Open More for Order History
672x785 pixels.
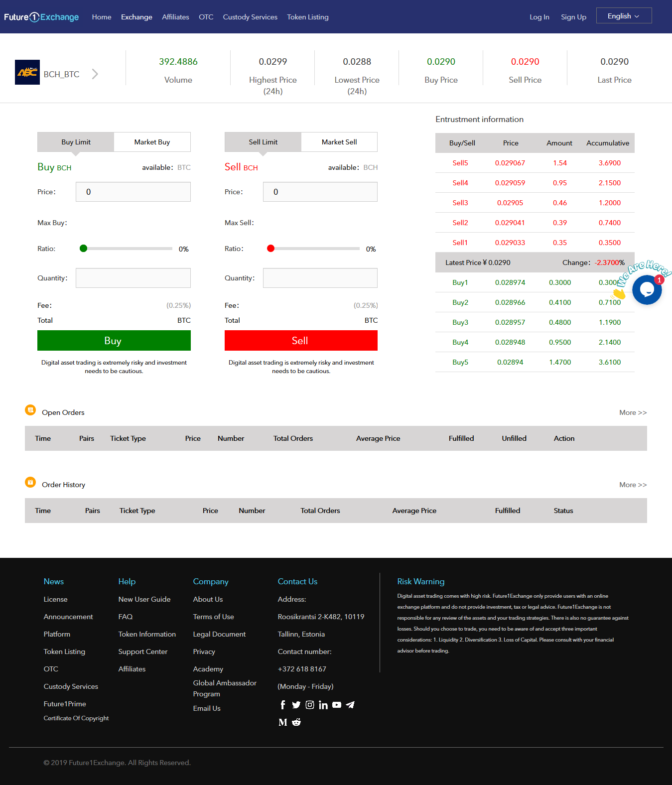point(633,485)
